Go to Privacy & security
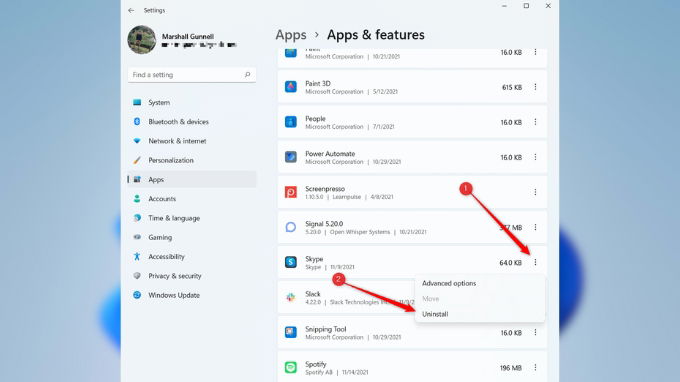 point(192,276)
